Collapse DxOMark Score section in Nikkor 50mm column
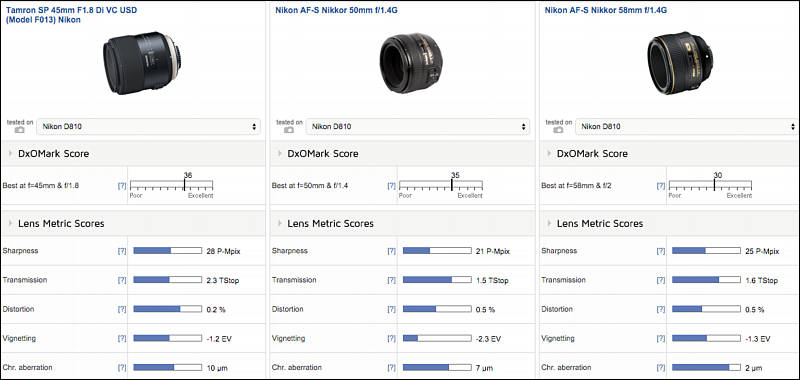 pos(280,154)
